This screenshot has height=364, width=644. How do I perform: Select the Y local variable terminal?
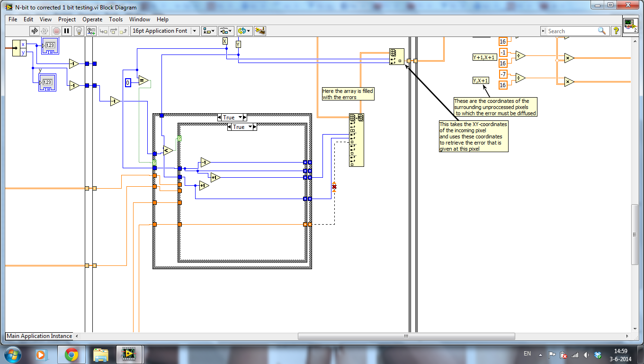click(238, 44)
